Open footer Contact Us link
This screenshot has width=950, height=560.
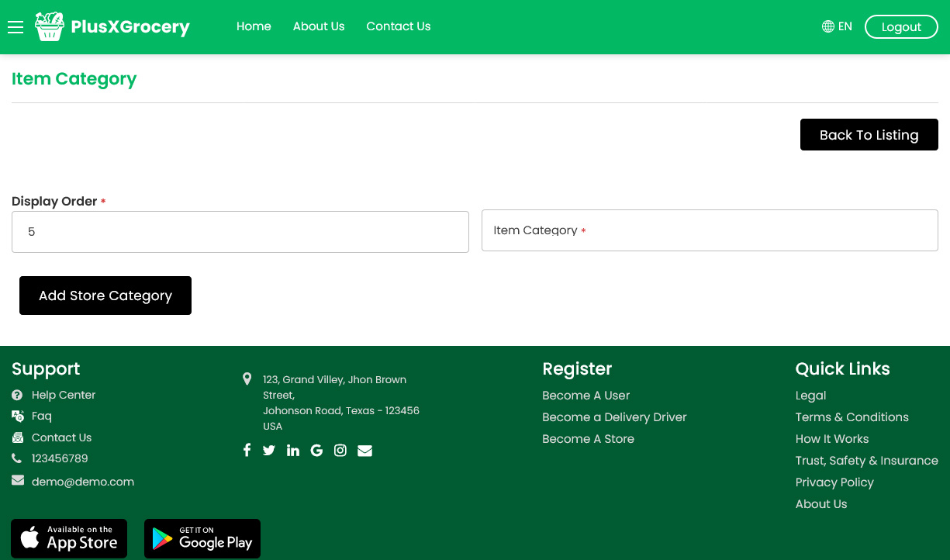click(61, 437)
